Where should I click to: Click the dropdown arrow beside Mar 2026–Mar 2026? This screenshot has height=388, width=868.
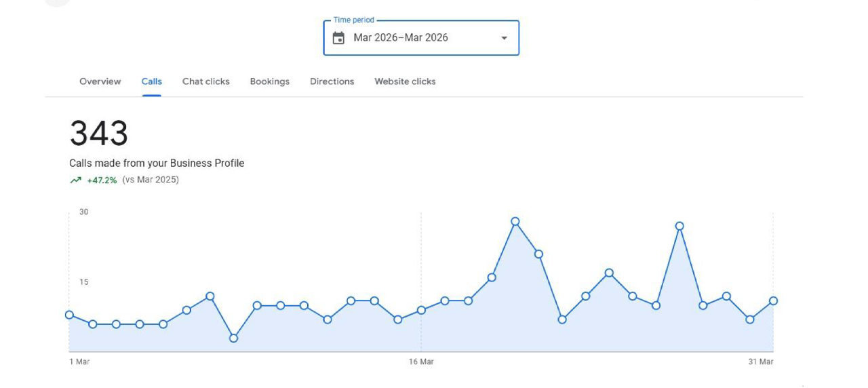coord(504,38)
